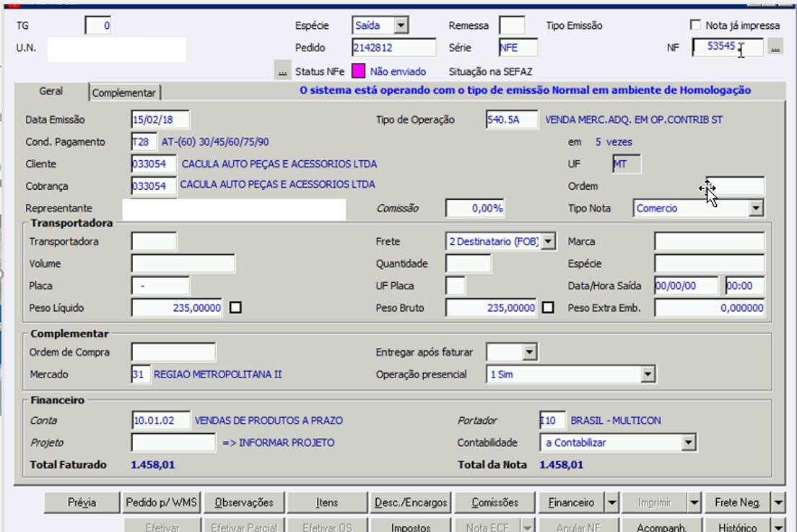Open the Observações button
The image size is (797, 532).
pyautogui.click(x=244, y=502)
